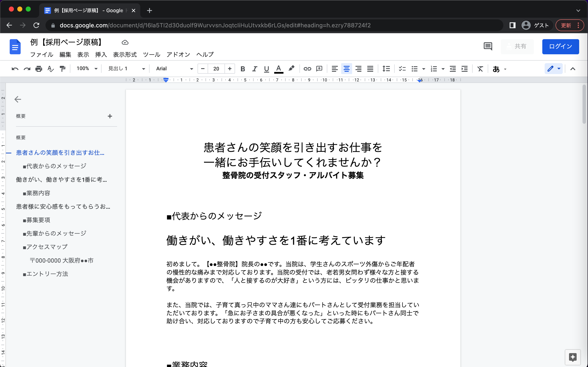The width and height of the screenshot is (588, 367).
Task: Jump to ■募集要項 in the outline
Action: (x=38, y=220)
